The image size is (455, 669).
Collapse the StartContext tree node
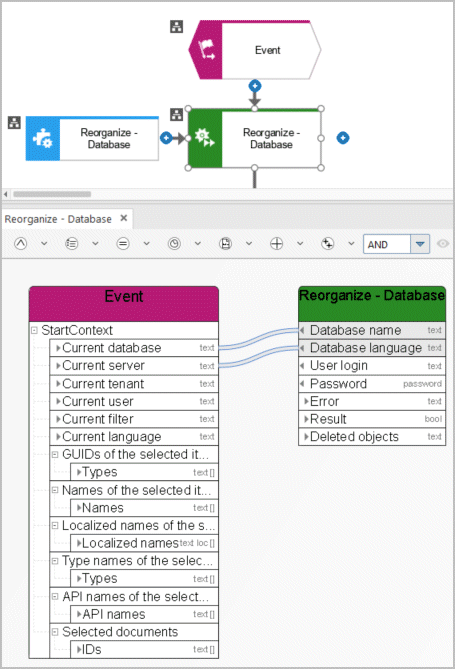click(35, 330)
